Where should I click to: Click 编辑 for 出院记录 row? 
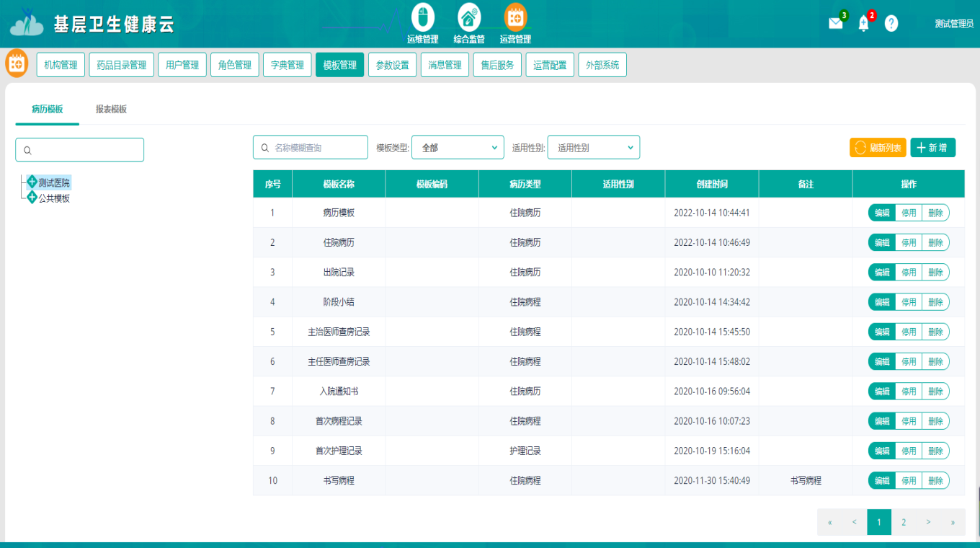click(x=882, y=273)
